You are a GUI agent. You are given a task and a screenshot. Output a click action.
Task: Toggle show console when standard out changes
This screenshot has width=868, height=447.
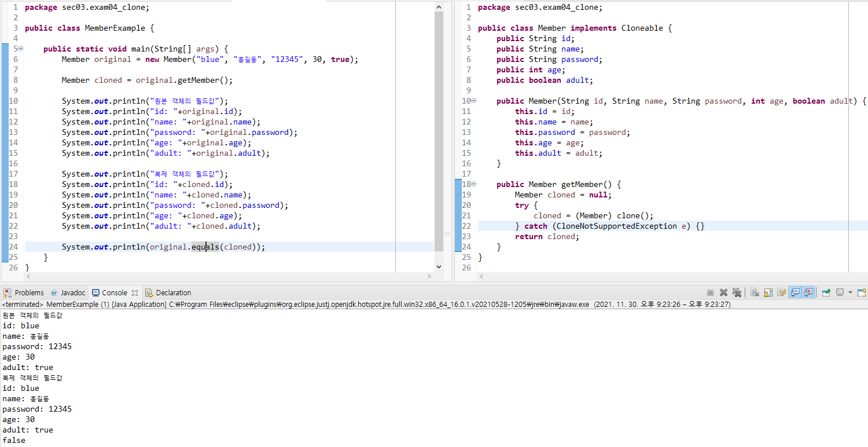(795, 292)
